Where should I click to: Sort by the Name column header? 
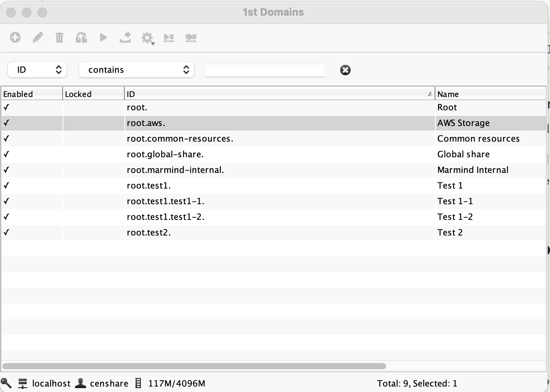491,94
